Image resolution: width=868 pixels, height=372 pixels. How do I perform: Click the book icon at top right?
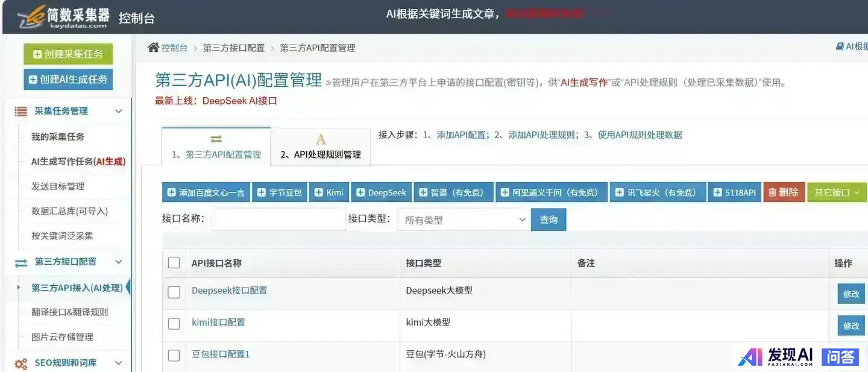840,46
